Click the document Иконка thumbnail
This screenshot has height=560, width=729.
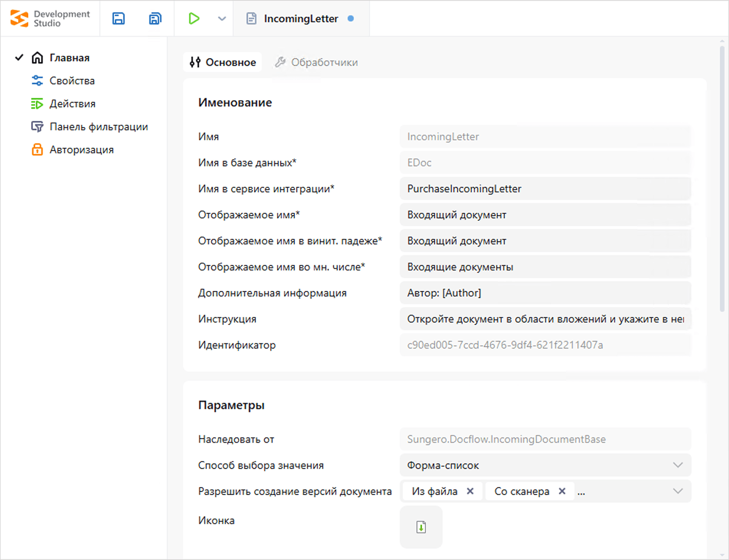coord(421,527)
